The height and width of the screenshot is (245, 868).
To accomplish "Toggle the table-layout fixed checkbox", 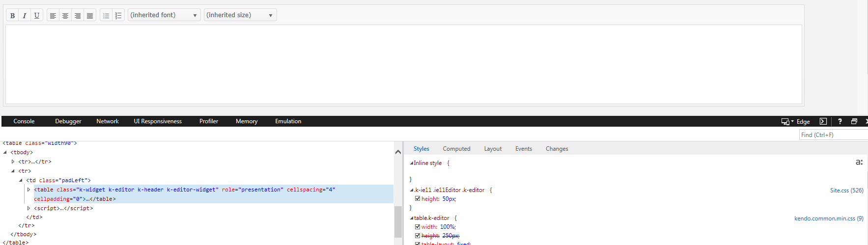I will (418, 244).
